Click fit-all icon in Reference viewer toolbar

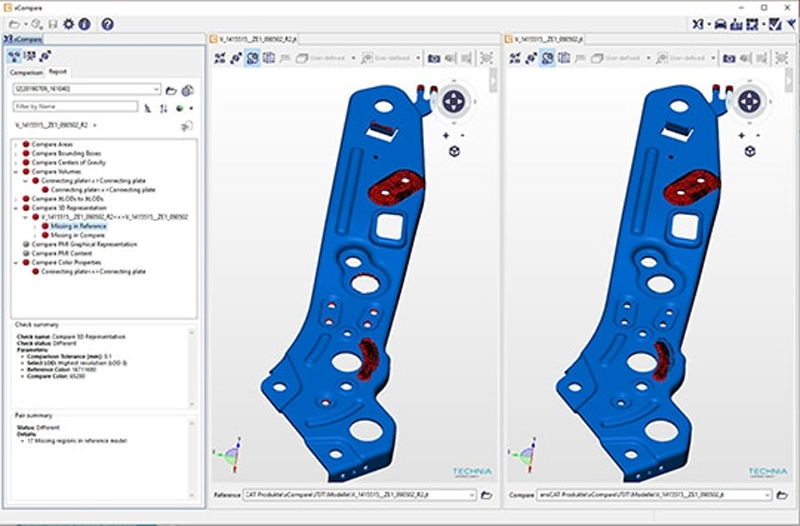tap(220, 58)
